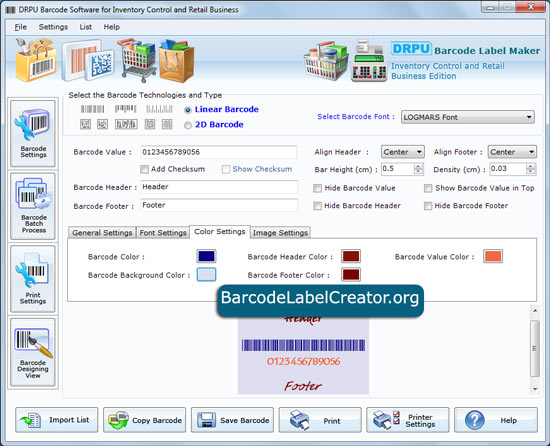Viewport: 550px width, 446px height.
Task: Click the Save Barcode button
Action: click(232, 420)
